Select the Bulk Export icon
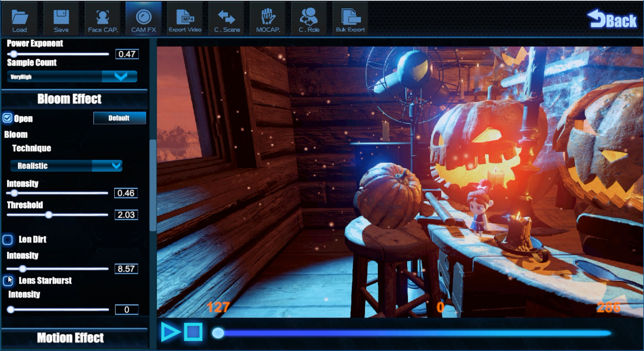 coord(350,18)
